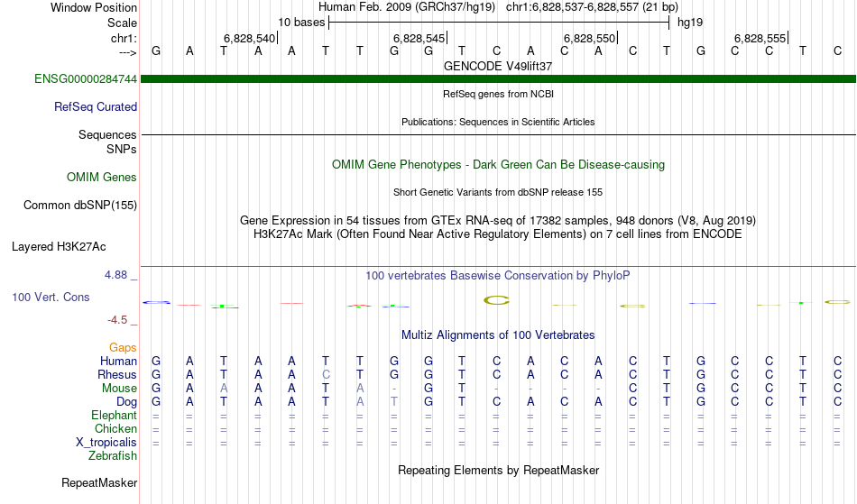Click the OMIM Gene Phenotypes title
The image size is (857, 504).
point(499,165)
